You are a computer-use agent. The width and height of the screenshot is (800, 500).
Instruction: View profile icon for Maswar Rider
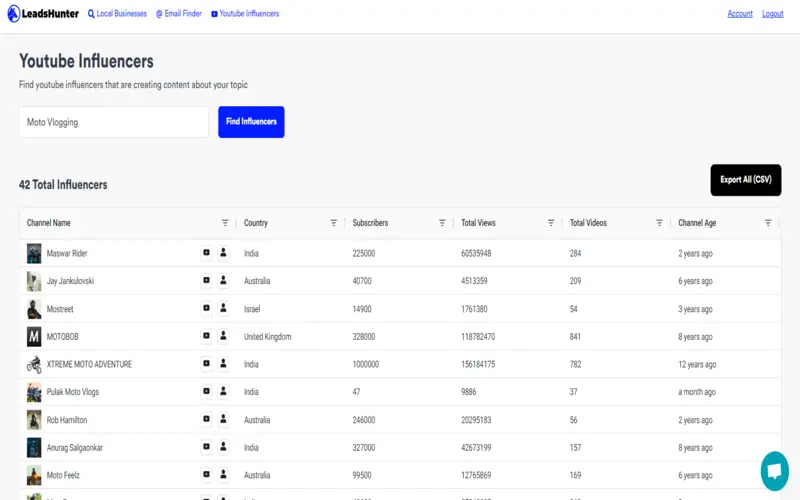coord(223,253)
